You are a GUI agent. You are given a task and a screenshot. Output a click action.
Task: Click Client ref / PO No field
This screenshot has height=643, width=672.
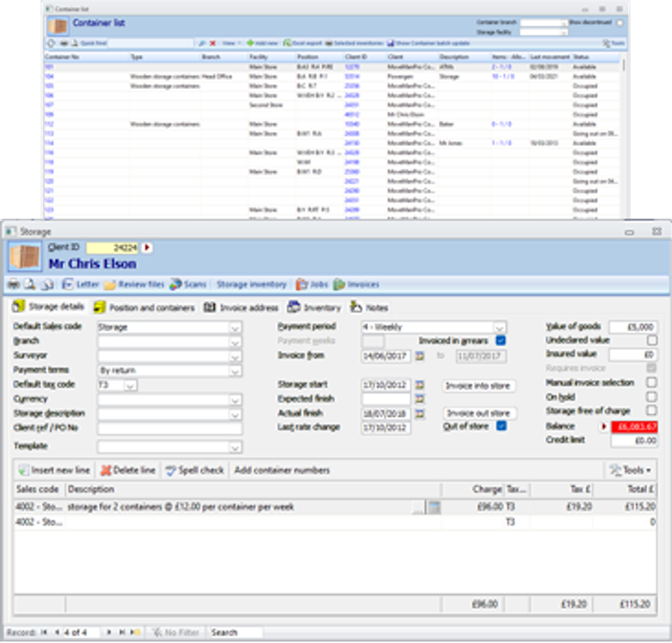click(170, 428)
